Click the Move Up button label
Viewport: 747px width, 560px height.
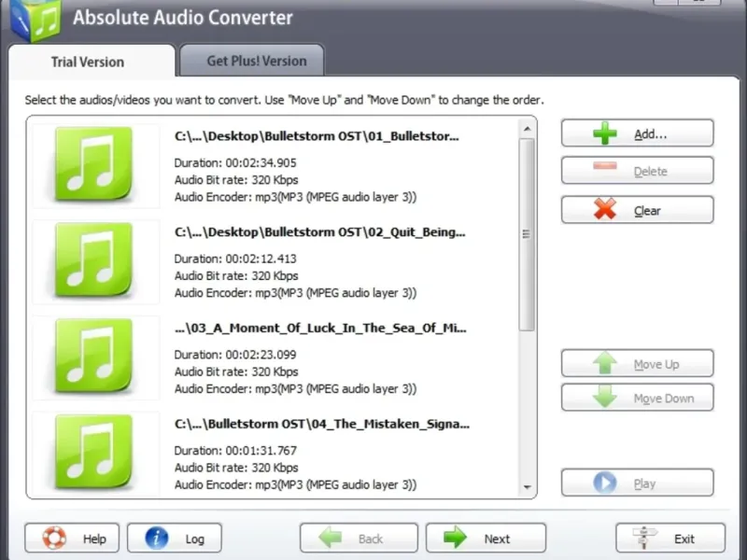(656, 365)
